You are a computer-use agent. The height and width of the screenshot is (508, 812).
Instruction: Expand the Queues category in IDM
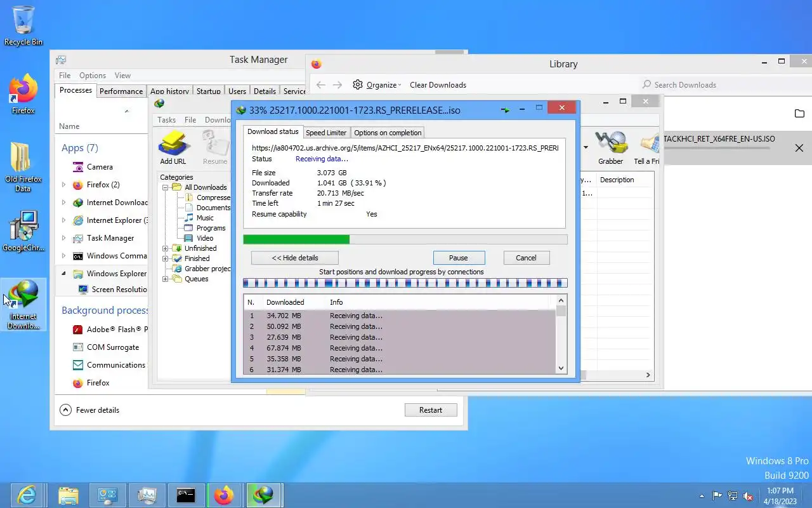(166, 279)
